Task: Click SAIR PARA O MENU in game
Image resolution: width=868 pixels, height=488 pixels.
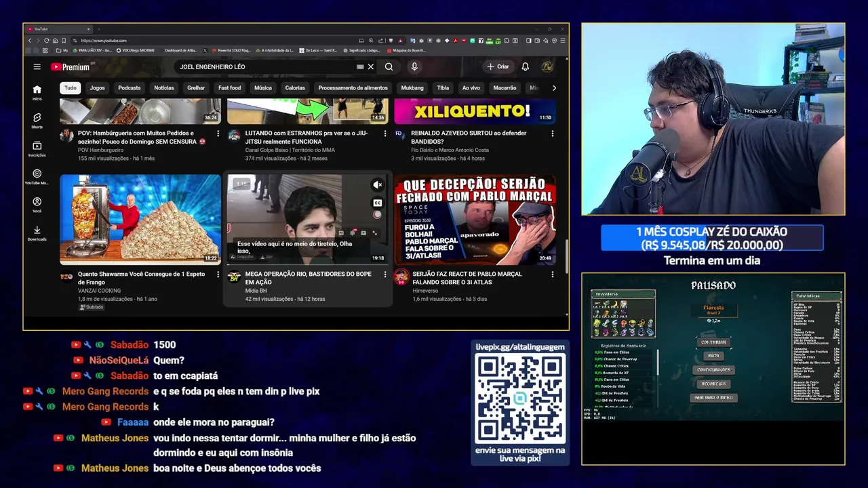Action: pos(713,398)
